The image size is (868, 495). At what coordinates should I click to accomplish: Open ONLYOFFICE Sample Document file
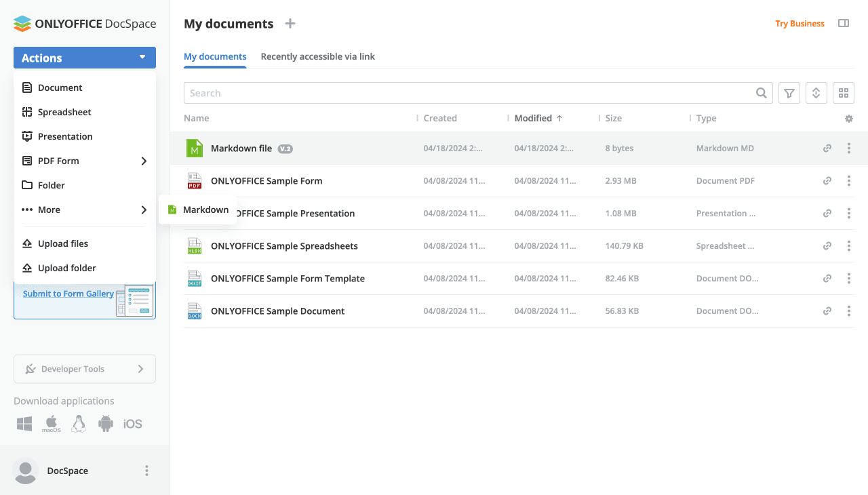(x=277, y=311)
